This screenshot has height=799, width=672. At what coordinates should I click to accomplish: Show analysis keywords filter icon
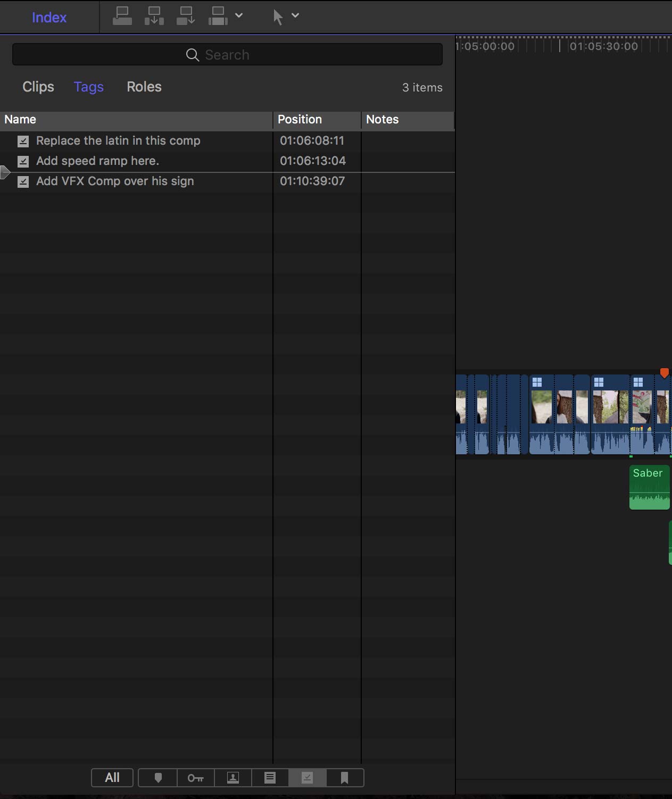[x=233, y=778]
